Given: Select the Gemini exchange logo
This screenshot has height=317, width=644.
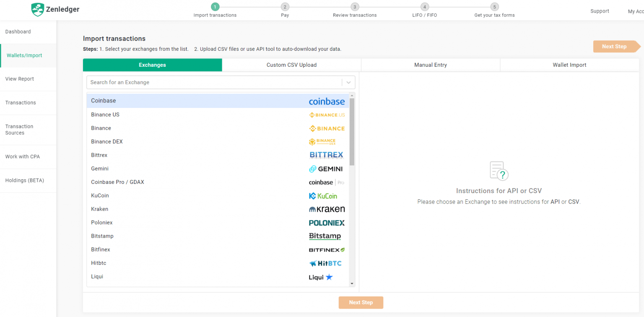Looking at the screenshot, I should [x=326, y=169].
